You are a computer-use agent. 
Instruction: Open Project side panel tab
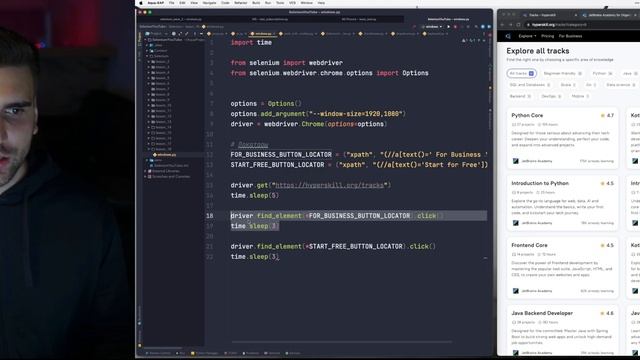click(139, 39)
